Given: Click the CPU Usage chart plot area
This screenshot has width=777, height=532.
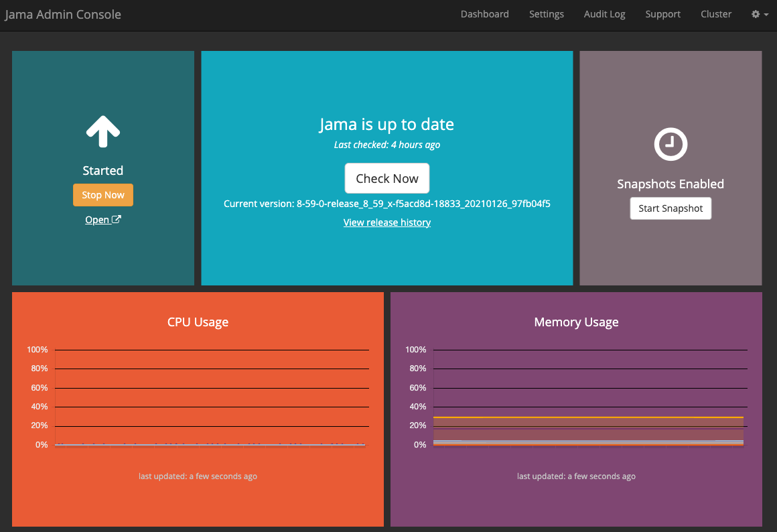Looking at the screenshot, I should [212, 397].
